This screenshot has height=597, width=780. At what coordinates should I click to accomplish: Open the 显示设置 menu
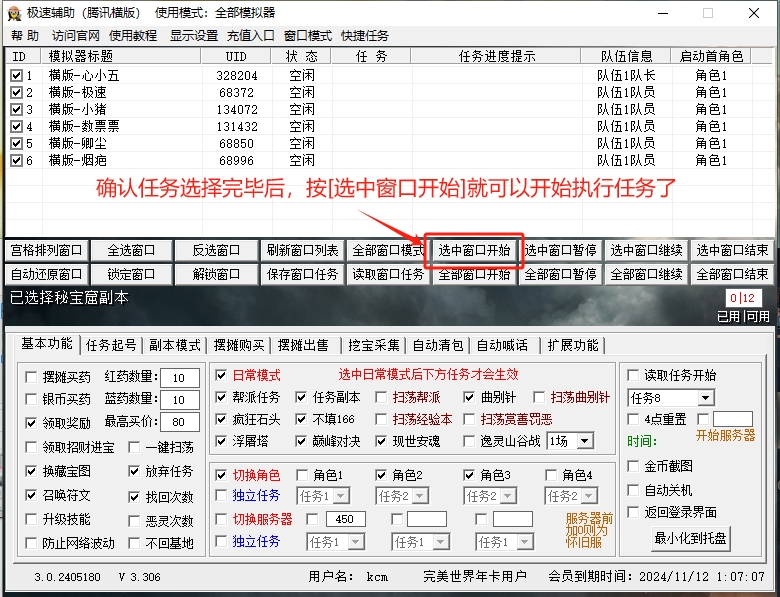click(193, 35)
